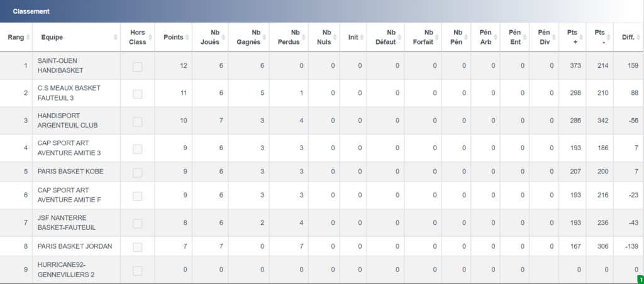This screenshot has height=284, width=644.
Task: Select the HANDISPORT ARGENTEUIL CLUB team name
Action: tap(67, 121)
